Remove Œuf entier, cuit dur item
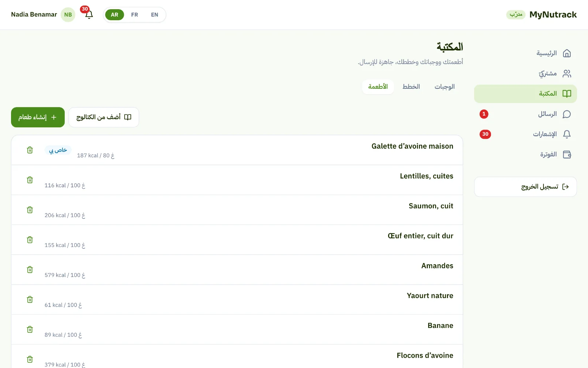Viewport: 588px width, 368px height. pos(30,240)
